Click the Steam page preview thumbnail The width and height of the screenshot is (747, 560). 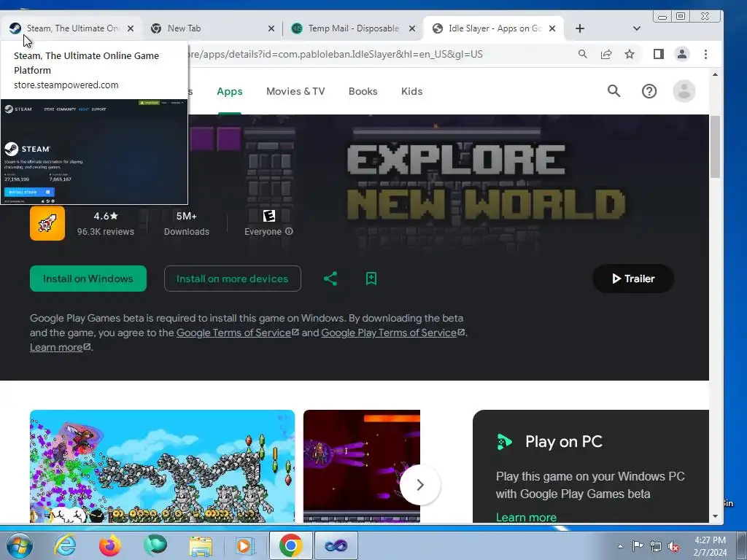click(94, 152)
